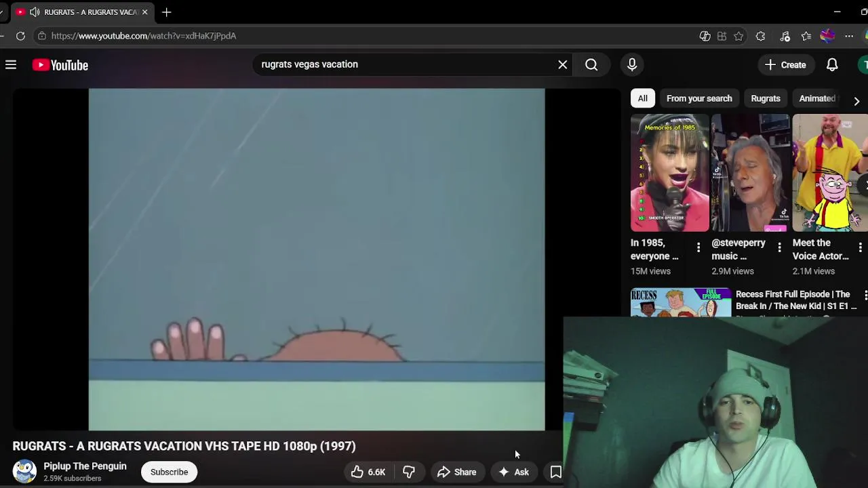Open the media note toolbar icon

[785, 36]
